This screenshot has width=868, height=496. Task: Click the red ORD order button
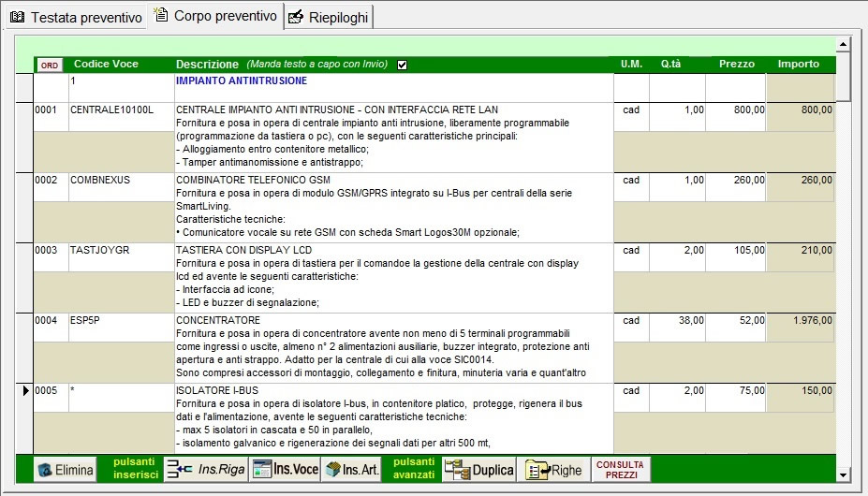coord(50,66)
